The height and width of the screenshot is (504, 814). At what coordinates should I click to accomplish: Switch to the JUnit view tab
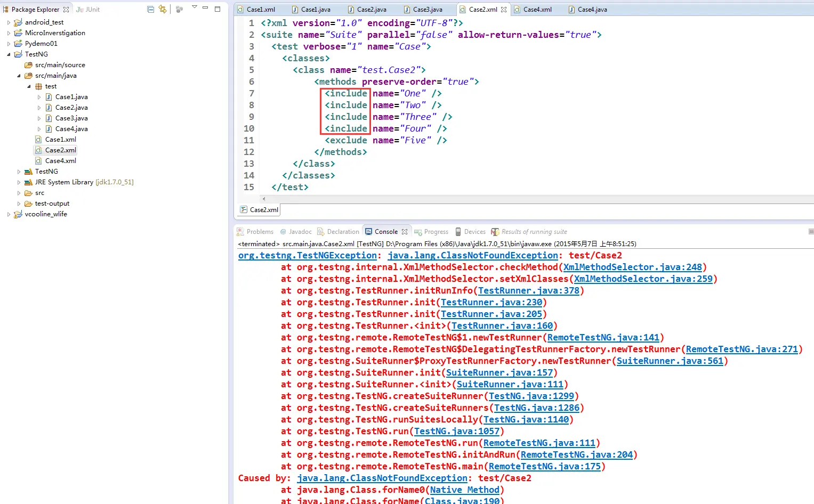tap(88, 10)
